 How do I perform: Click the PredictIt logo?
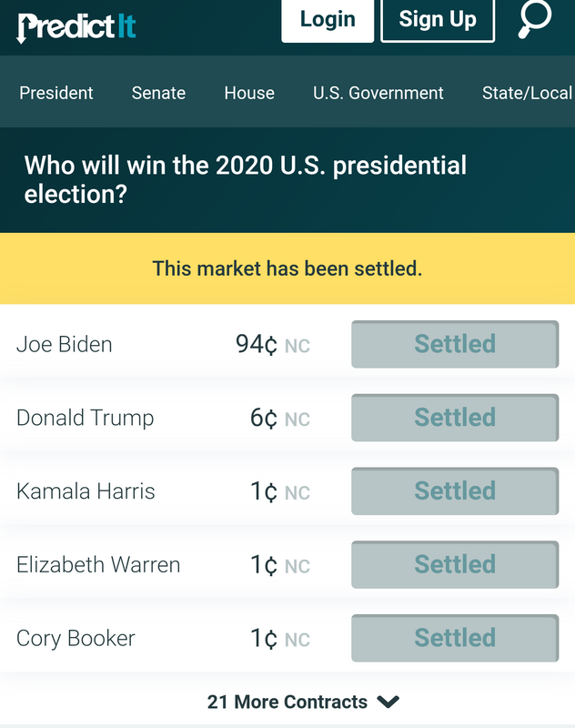click(x=76, y=27)
